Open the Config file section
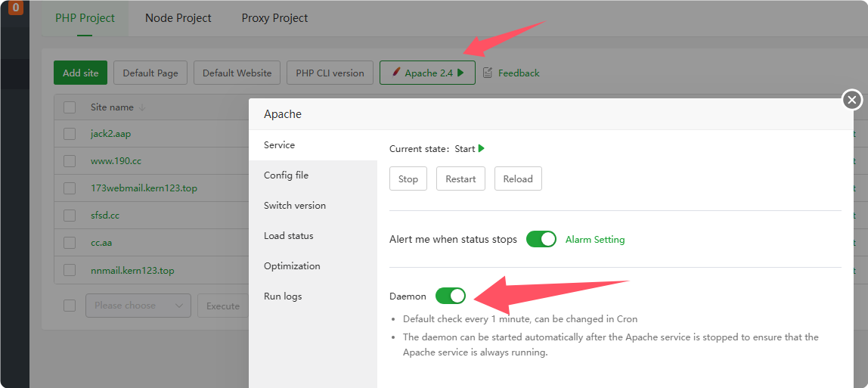The image size is (868, 388). point(286,175)
